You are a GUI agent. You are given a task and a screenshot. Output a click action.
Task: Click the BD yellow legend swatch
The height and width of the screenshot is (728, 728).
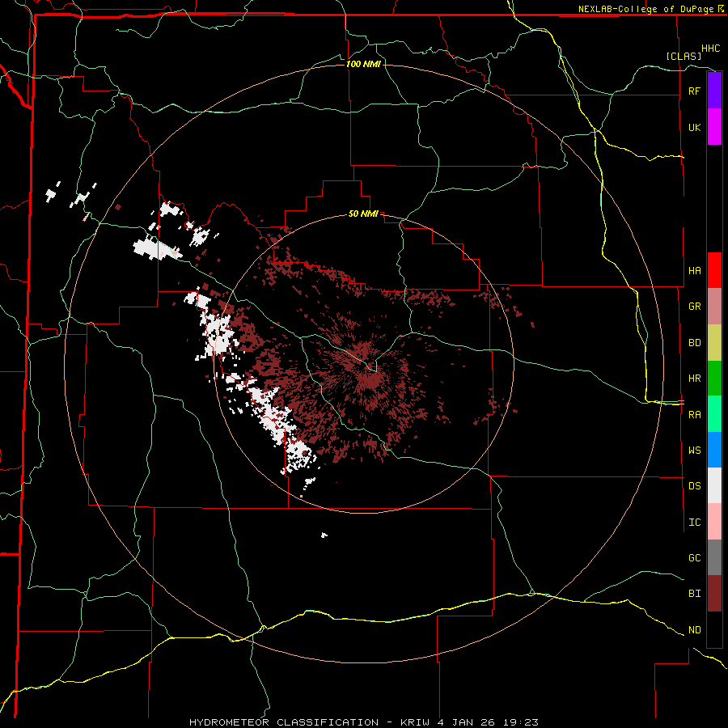point(714,343)
